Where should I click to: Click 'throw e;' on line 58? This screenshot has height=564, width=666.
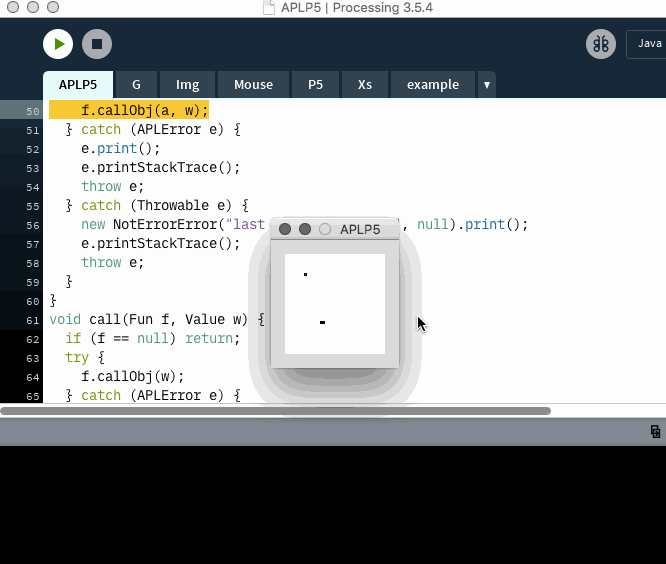pyautogui.click(x=113, y=262)
